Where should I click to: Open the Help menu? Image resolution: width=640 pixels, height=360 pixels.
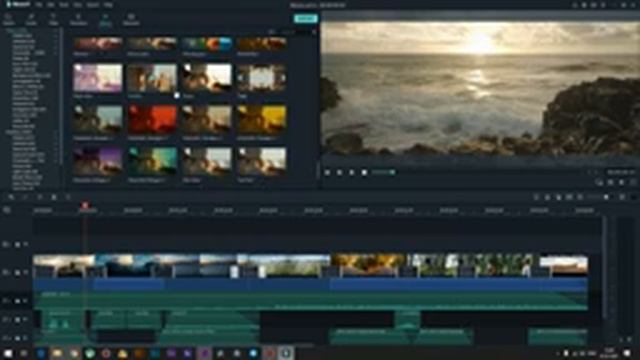[x=108, y=5]
